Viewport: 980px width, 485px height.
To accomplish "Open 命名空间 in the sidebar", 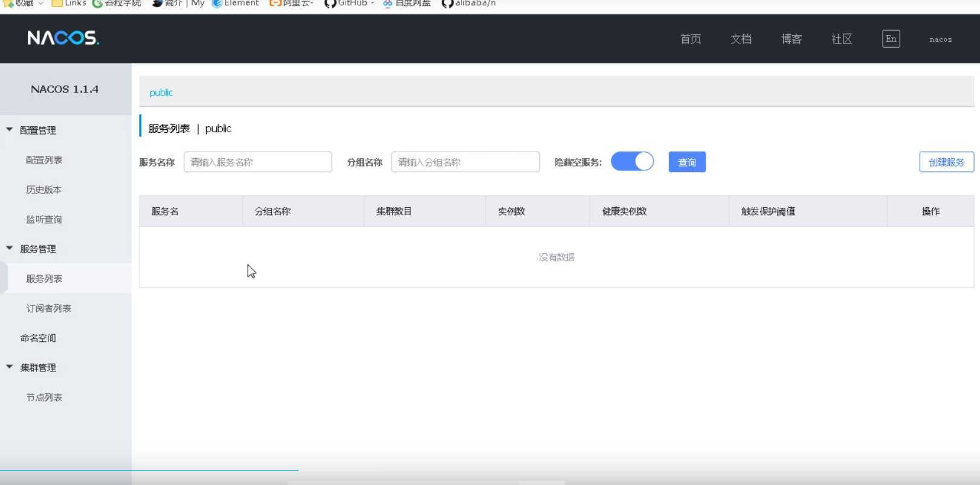I will pos(38,338).
